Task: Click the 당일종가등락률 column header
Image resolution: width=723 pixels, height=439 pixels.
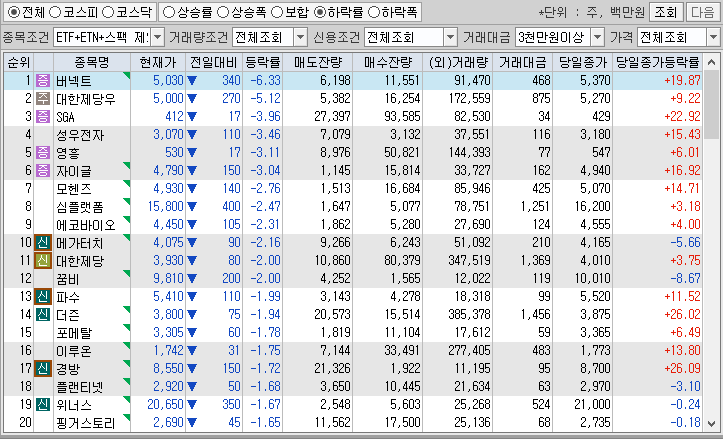Action: (658, 62)
